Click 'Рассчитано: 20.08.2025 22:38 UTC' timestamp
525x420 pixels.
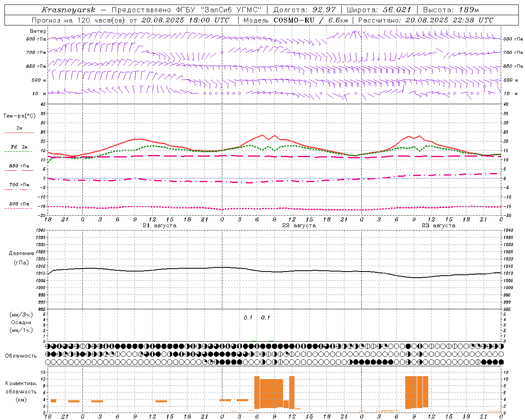click(426, 20)
